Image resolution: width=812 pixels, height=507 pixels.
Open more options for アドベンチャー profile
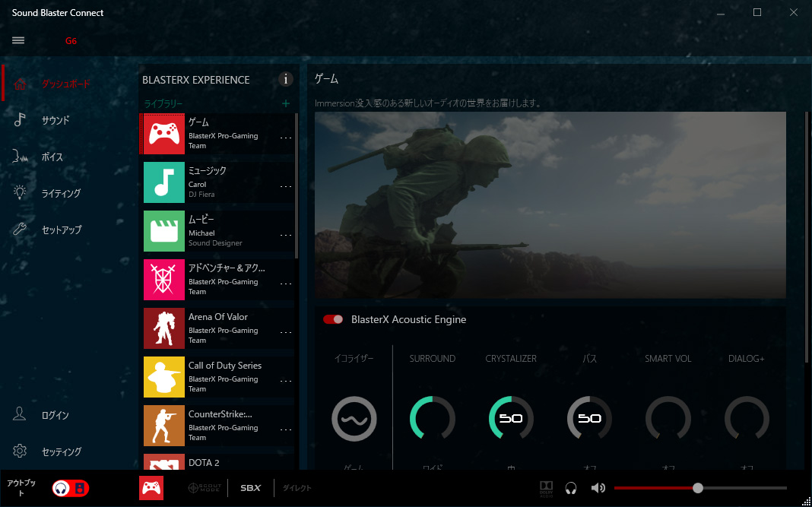[x=285, y=284]
